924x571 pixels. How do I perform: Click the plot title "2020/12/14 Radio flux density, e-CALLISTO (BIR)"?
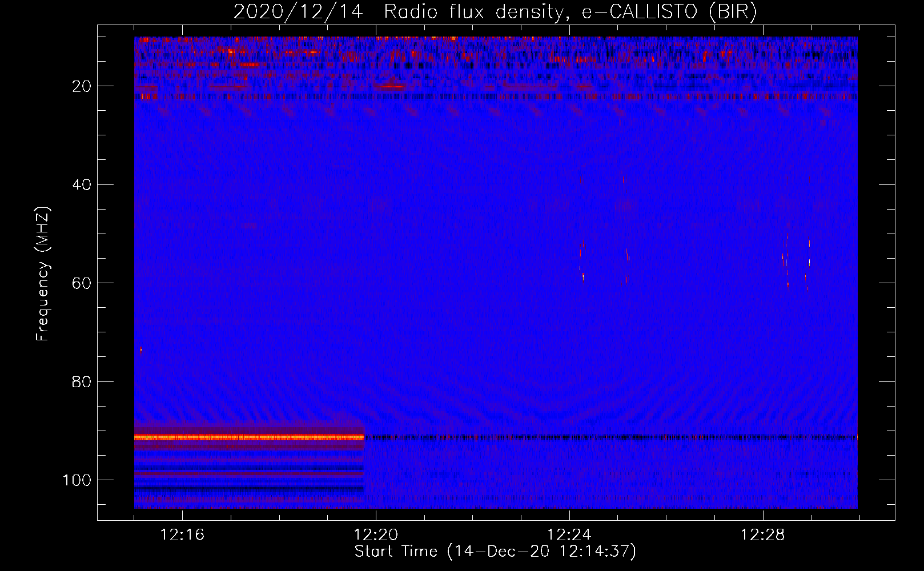click(x=495, y=11)
